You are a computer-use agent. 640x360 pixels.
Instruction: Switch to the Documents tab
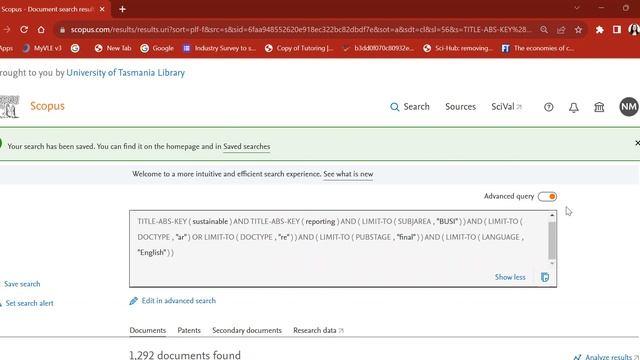pyautogui.click(x=148, y=330)
